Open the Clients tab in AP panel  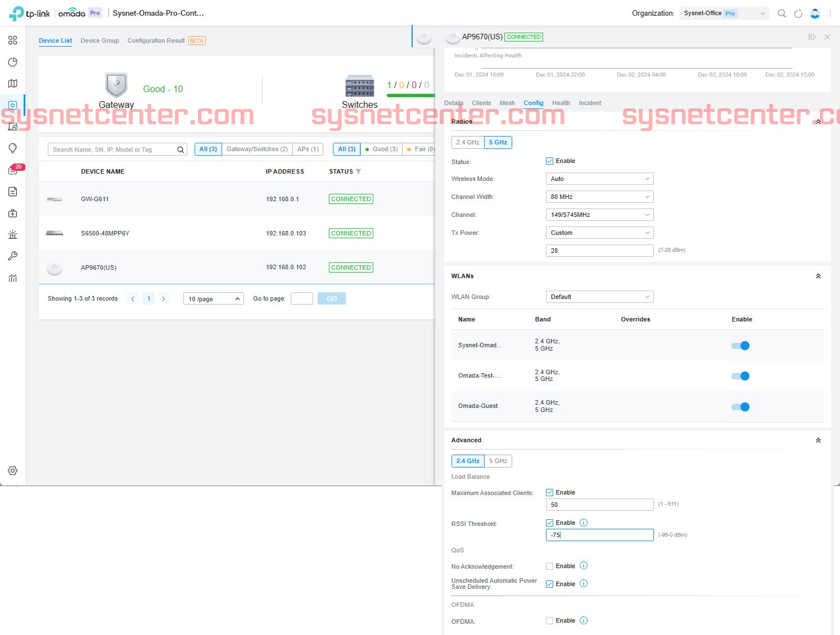pyautogui.click(x=481, y=103)
